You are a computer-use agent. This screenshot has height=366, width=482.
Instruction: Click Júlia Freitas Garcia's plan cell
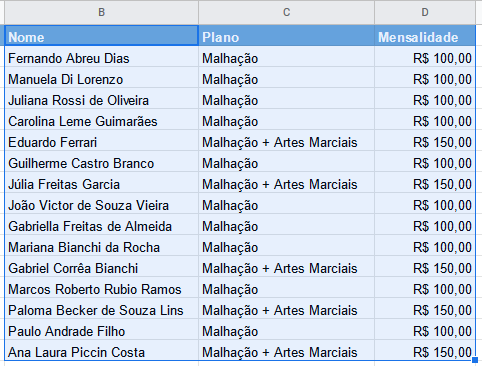[286, 183]
